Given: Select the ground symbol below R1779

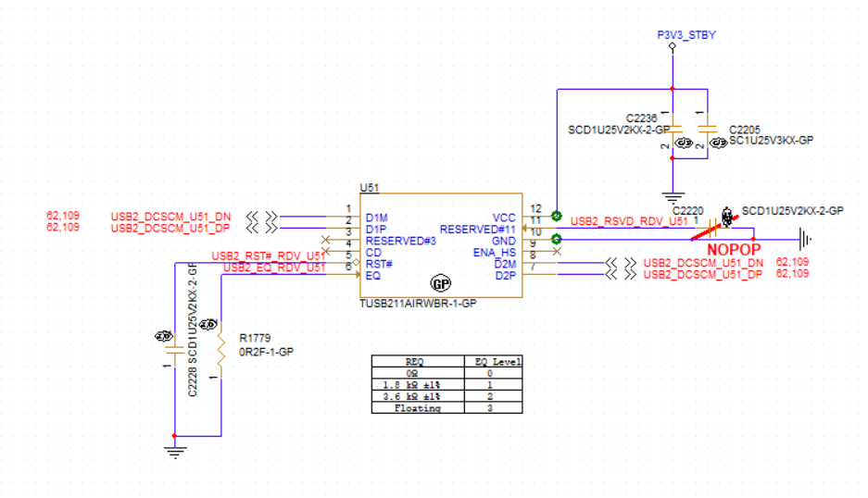Looking at the screenshot, I should coord(175,450).
